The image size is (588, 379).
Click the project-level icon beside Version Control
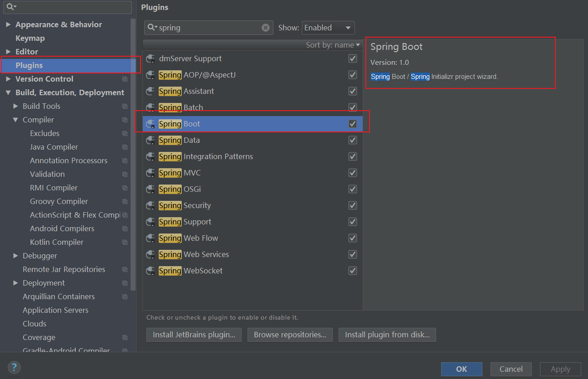125,79
